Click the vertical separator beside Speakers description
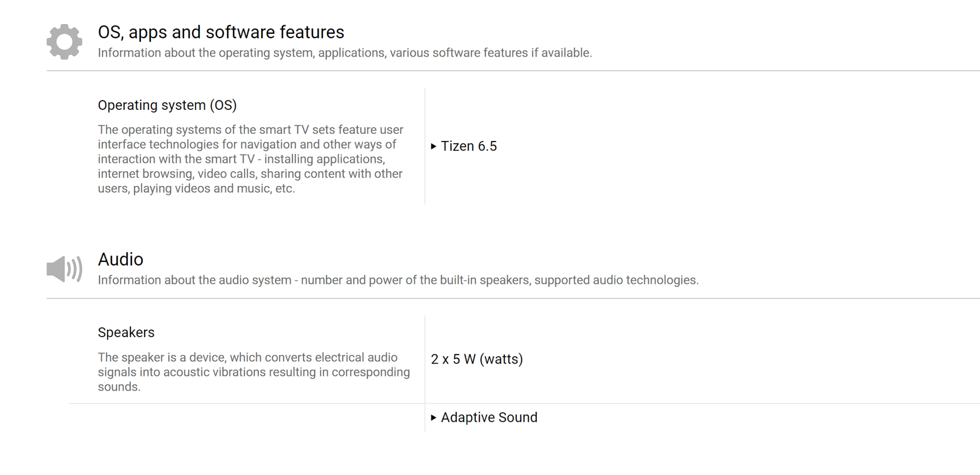Screen dimensions: 980x475 pos(425,359)
